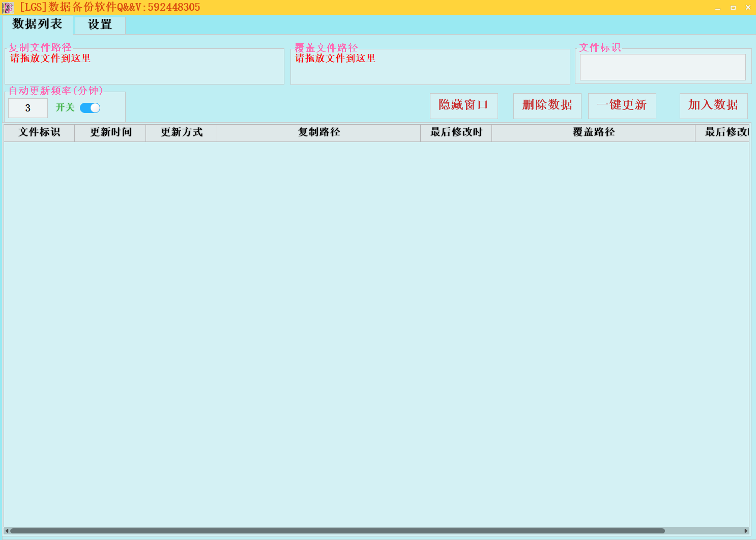Sort by the 文件标识 column header
Viewport: 756px width, 540px height.
tap(39, 132)
